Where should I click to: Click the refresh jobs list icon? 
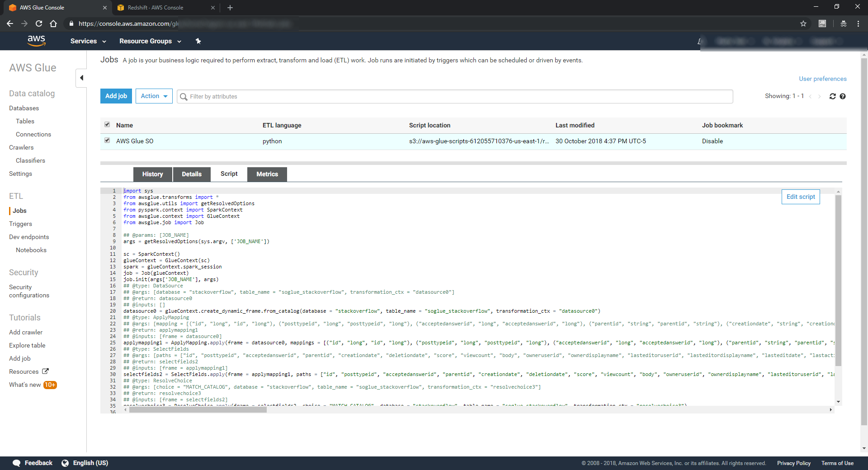point(832,96)
